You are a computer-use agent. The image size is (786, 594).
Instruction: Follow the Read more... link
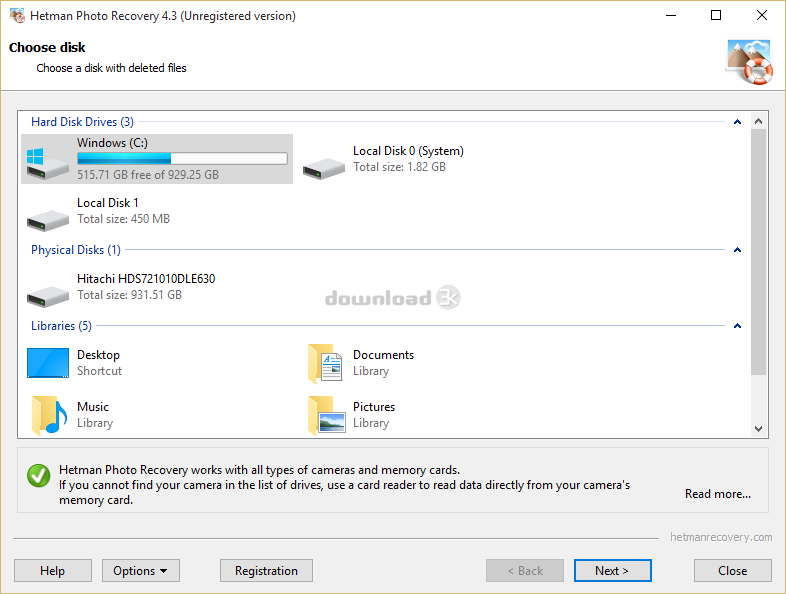[717, 494]
